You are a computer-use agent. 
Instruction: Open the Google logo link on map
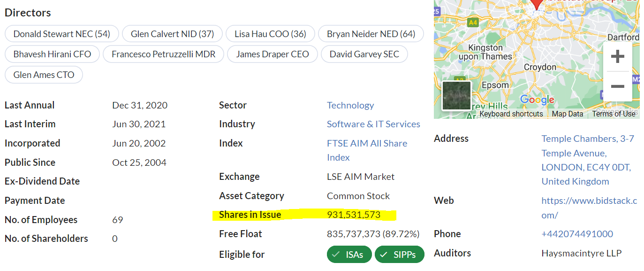537,99
